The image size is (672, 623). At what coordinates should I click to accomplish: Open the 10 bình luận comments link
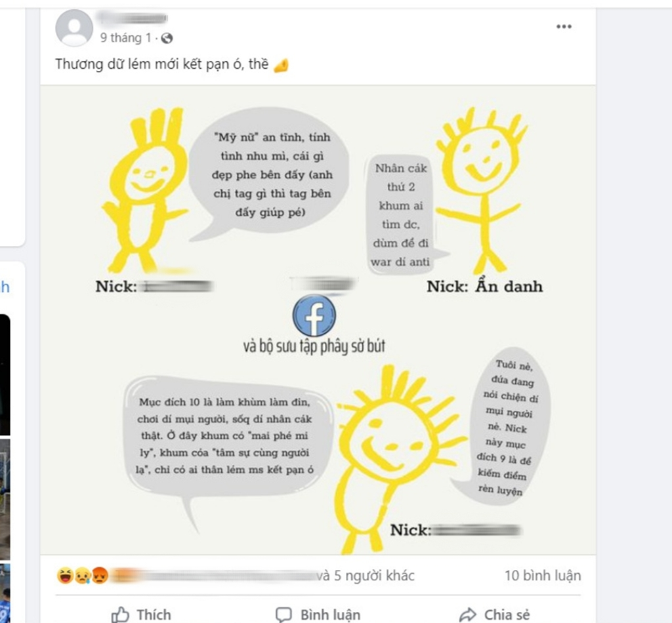coord(543,576)
